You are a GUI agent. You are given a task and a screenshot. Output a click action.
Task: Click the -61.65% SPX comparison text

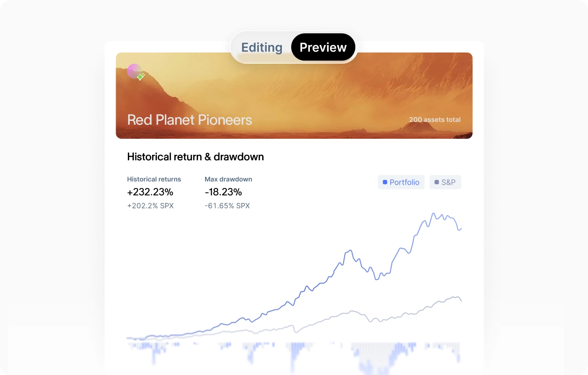227,206
